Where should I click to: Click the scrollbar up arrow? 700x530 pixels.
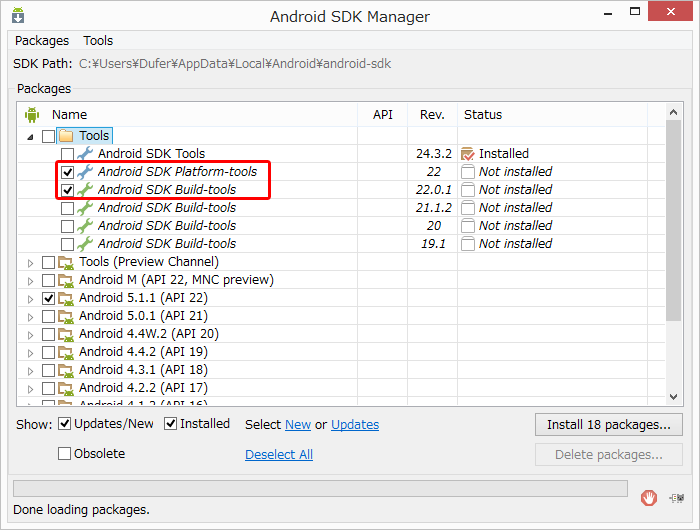click(673, 112)
